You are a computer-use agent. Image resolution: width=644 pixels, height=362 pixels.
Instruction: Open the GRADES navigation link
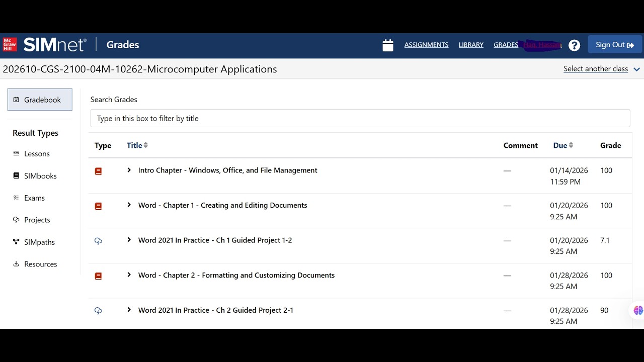(x=506, y=45)
